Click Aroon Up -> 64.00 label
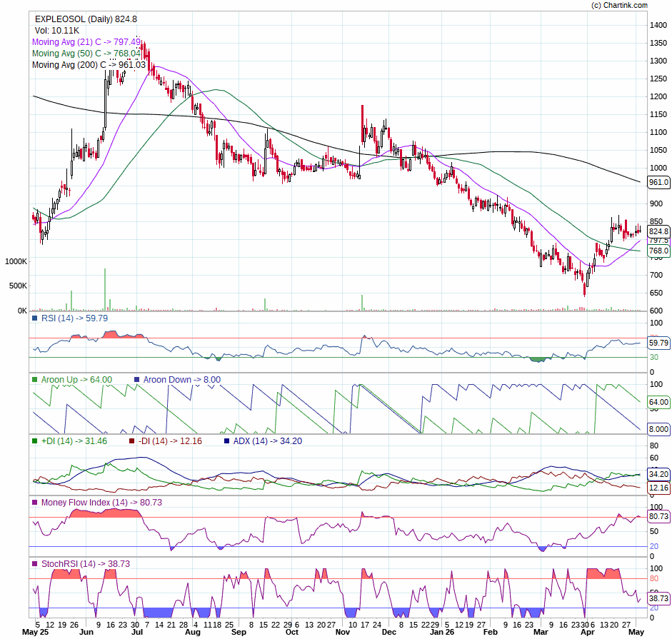The image size is (672, 639). coord(76,380)
